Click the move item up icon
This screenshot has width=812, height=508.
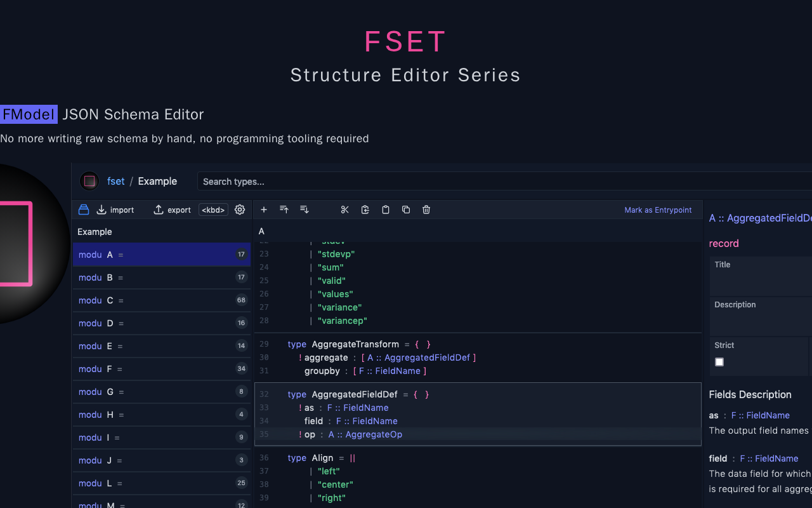[284, 210]
